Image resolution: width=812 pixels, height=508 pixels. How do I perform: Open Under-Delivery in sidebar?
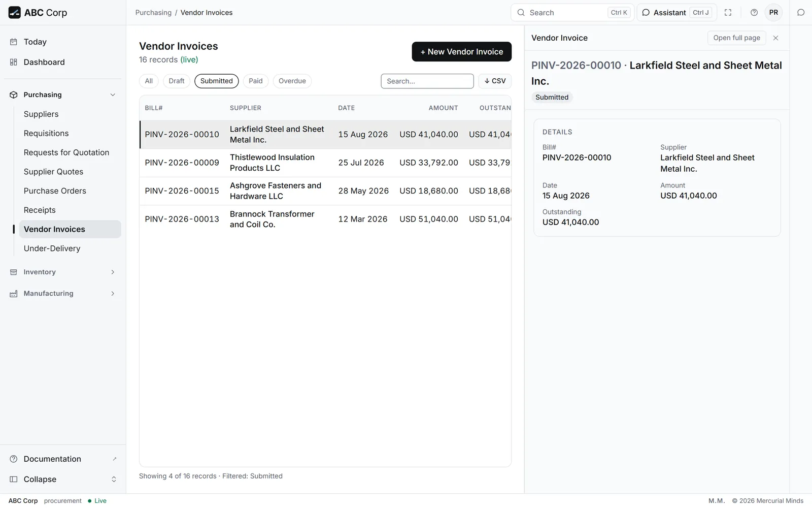click(70, 248)
